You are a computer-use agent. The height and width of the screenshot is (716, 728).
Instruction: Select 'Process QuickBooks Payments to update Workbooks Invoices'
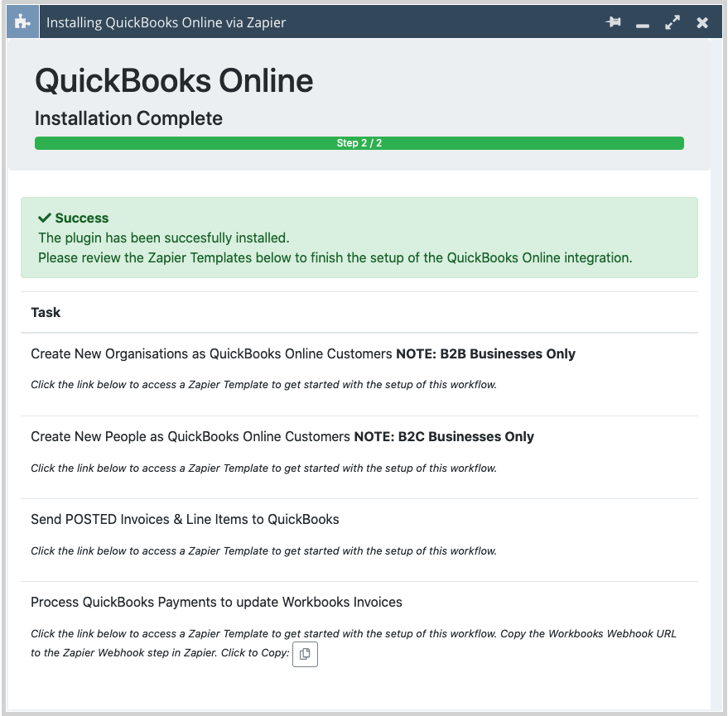216,602
